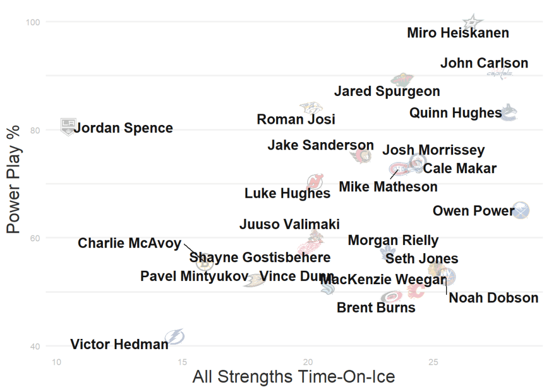
Task: Select the Brent Burns label text
Action: click(376, 308)
